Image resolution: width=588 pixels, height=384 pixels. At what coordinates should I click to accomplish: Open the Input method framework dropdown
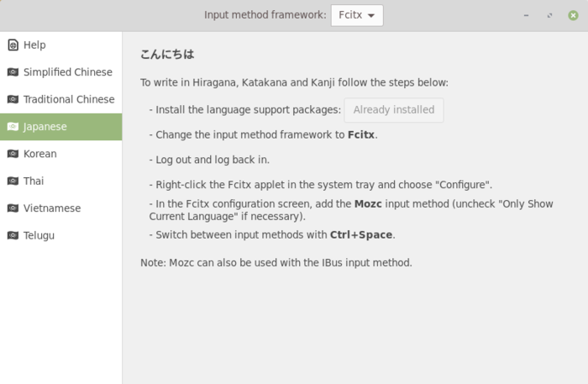coord(357,15)
